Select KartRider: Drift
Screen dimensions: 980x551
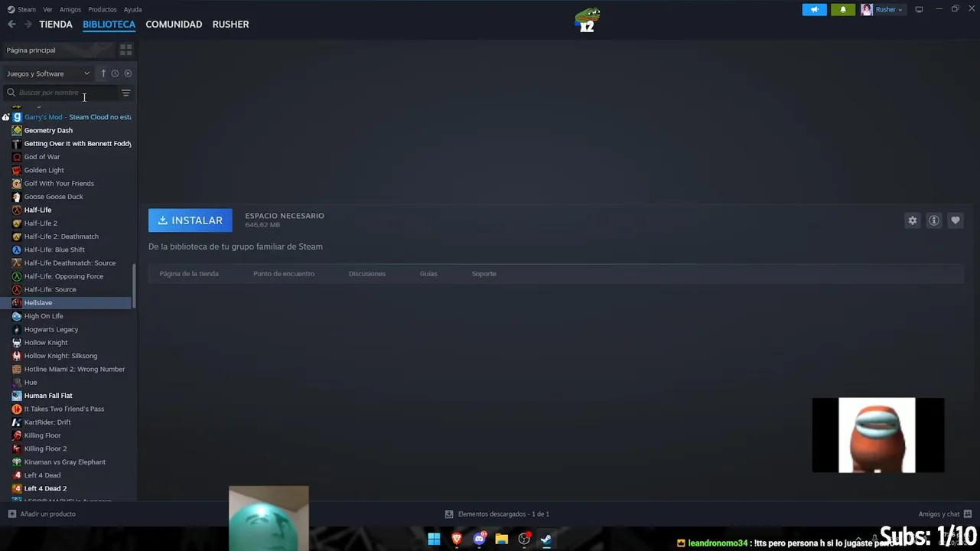[67, 422]
